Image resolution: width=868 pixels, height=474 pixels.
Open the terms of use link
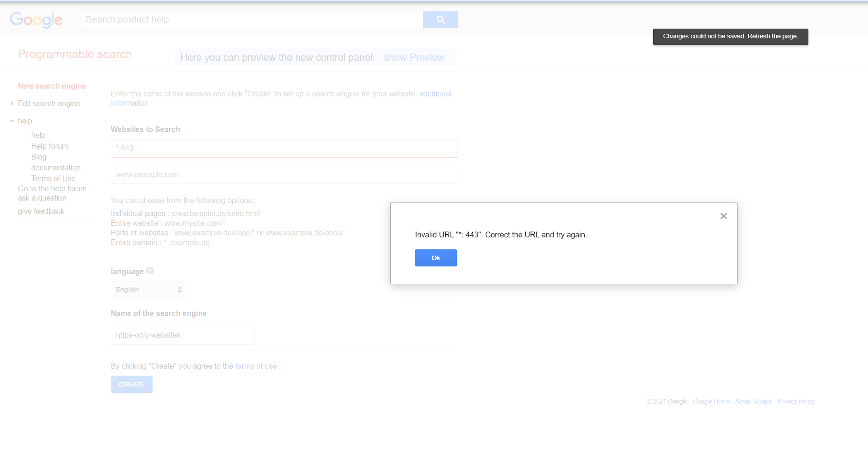[256, 366]
